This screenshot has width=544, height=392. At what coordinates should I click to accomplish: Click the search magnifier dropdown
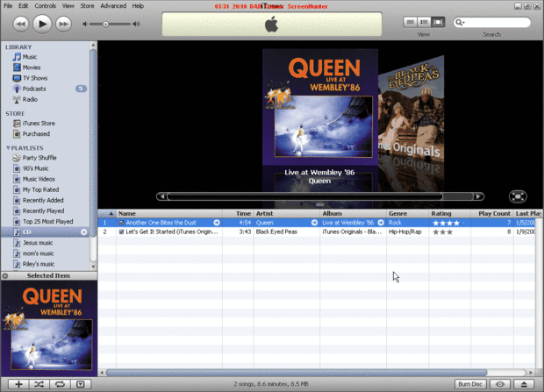460,23
